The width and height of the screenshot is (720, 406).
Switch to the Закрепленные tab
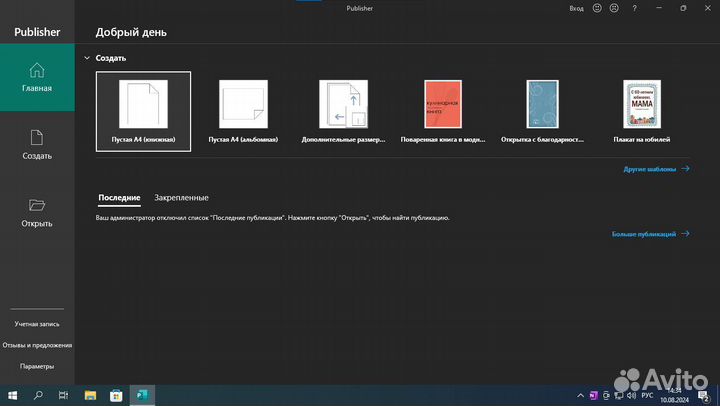181,198
